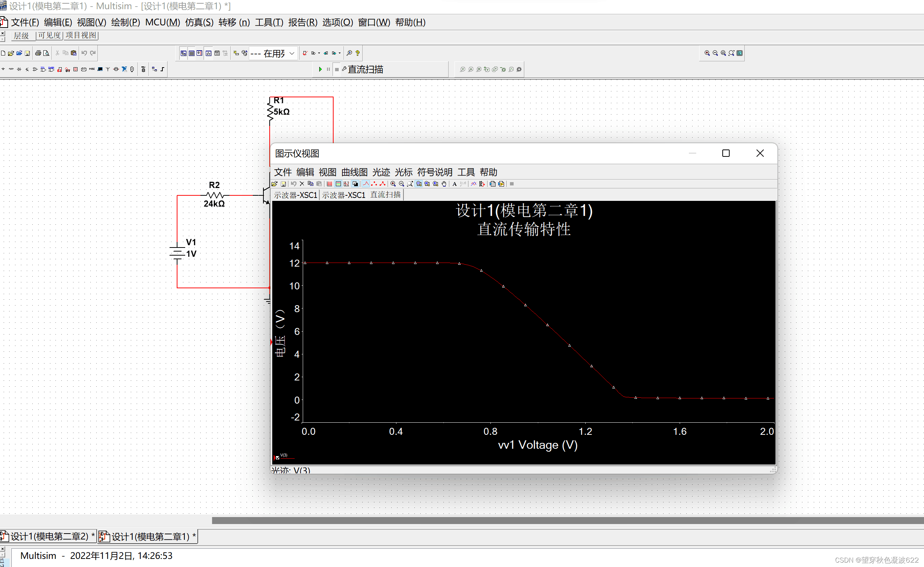Switch to the 直流扫描 grapher tab
This screenshot has width=924, height=567.
[385, 195]
